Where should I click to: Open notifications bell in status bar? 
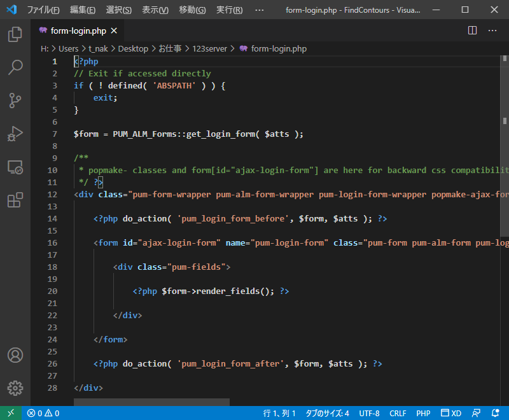[x=496, y=413]
